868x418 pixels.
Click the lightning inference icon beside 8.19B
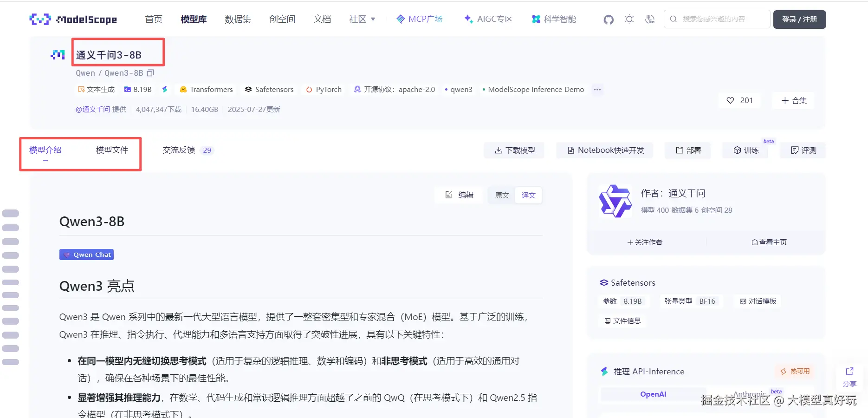point(165,89)
